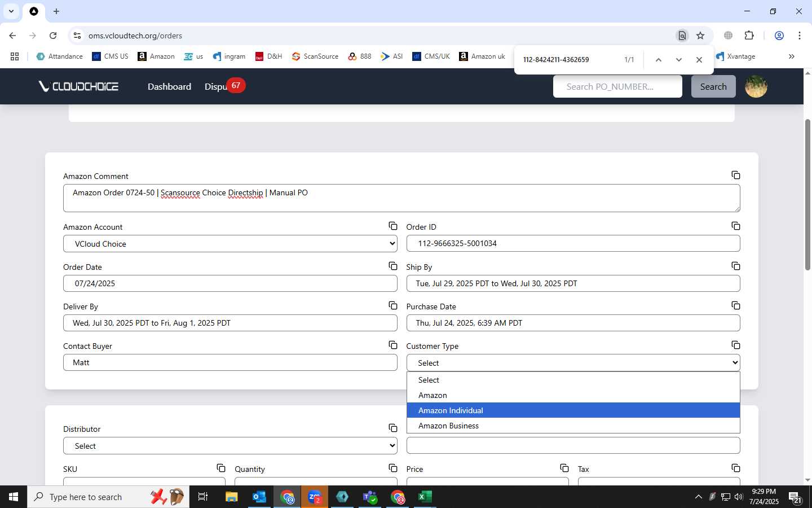This screenshot has width=812, height=508.
Task: Choose the Select placeholder option in list
Action: click(573, 380)
